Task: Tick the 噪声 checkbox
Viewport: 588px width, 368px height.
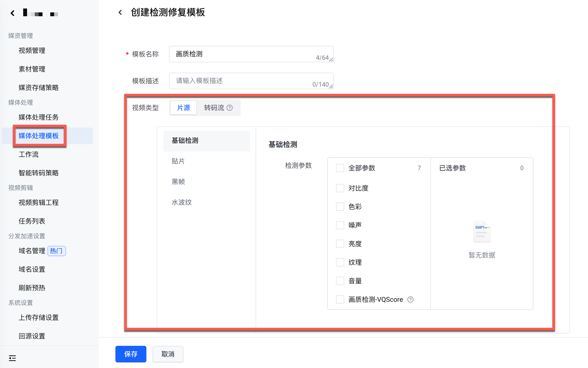Action: pyautogui.click(x=340, y=225)
